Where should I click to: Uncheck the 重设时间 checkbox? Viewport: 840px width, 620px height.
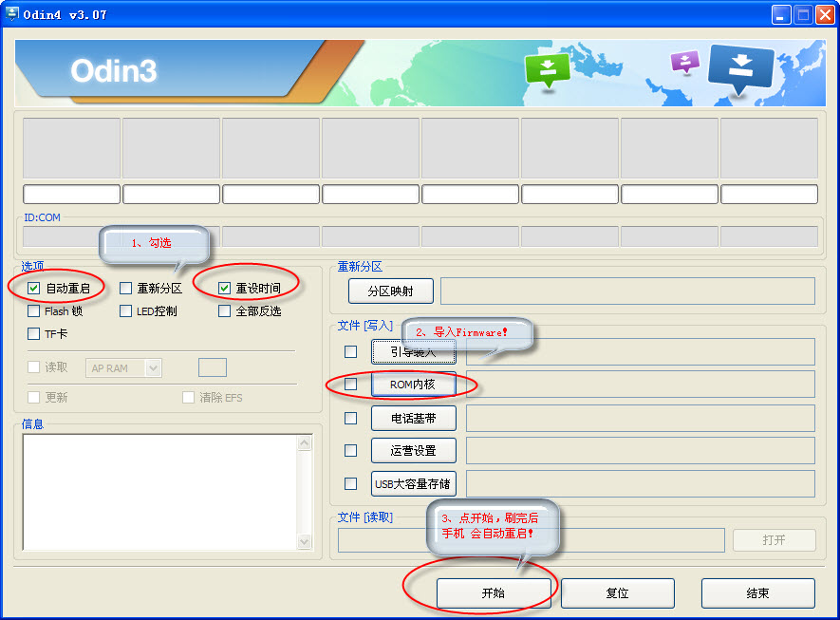pyautogui.click(x=224, y=289)
